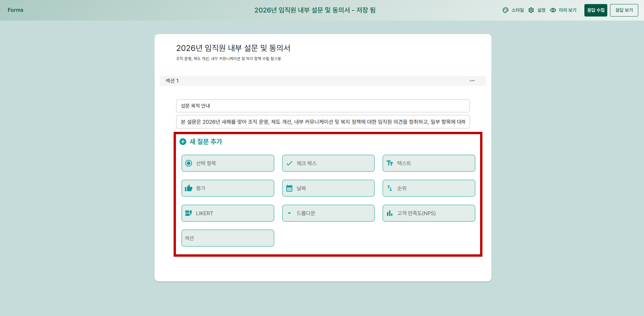Add a 평가 rating question
644x316 pixels.
(228, 188)
